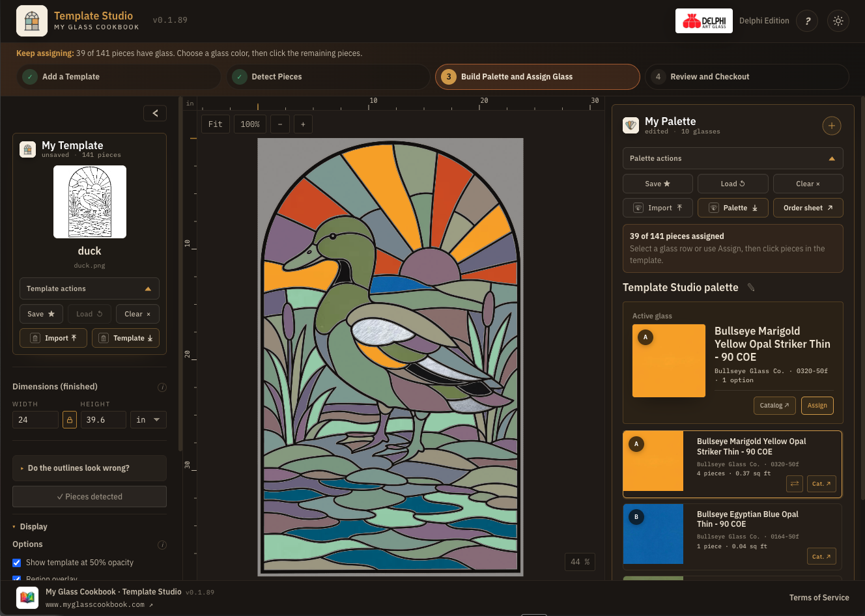Click the 44 % progress indicator
The image size is (865, 616).
(x=580, y=562)
